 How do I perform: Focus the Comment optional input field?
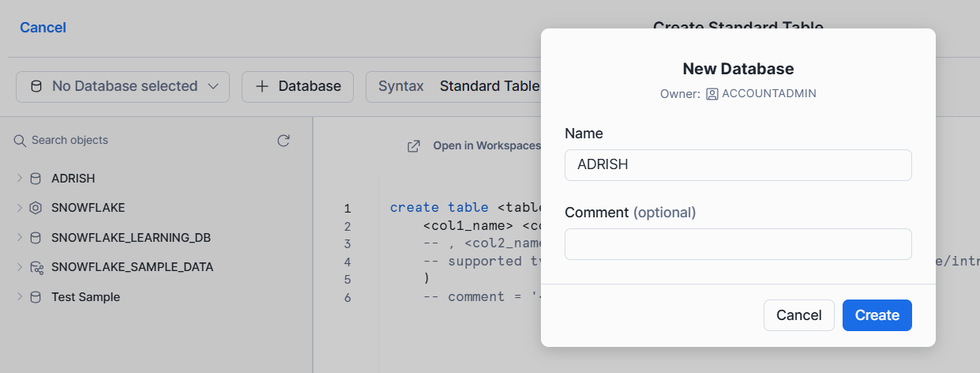click(x=738, y=244)
